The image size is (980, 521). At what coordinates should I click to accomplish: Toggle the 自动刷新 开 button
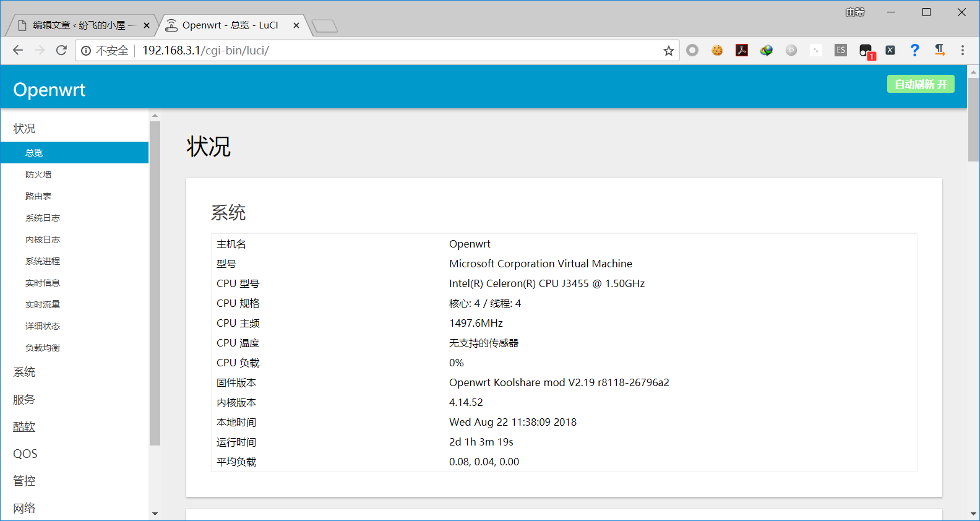point(921,84)
